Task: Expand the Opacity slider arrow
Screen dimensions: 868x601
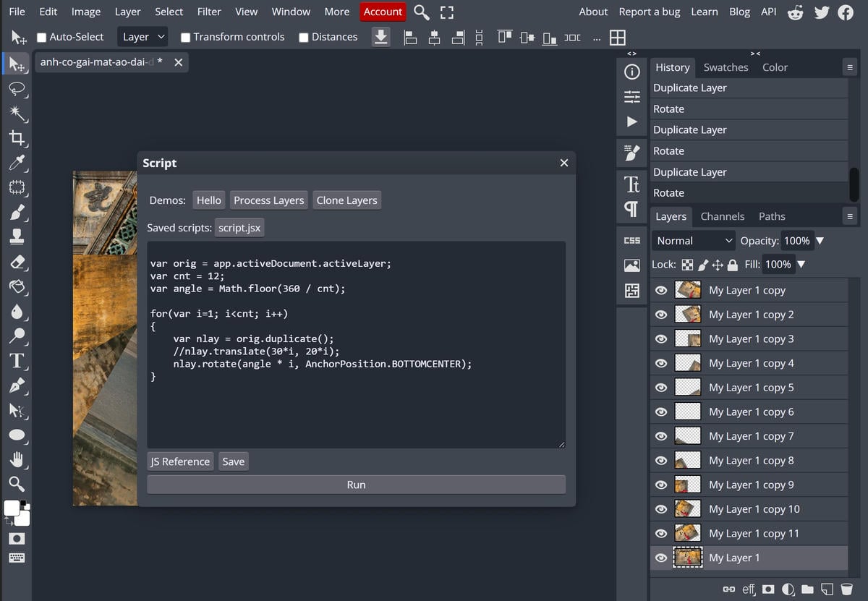Action: (820, 241)
